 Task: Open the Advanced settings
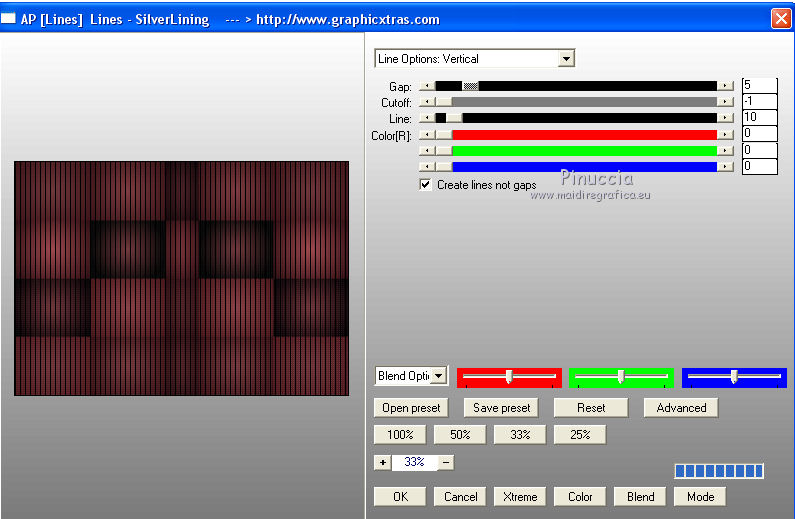tap(681, 408)
